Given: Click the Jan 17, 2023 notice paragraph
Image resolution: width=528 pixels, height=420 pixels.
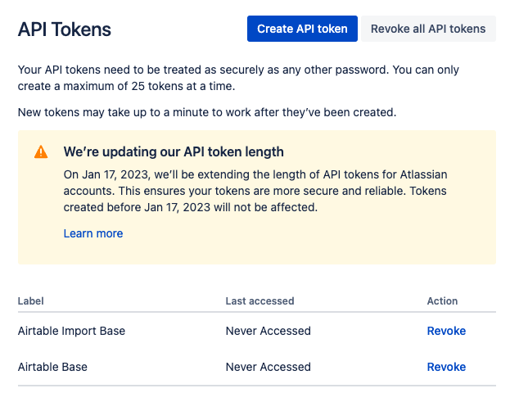Looking at the screenshot, I should pos(256,191).
